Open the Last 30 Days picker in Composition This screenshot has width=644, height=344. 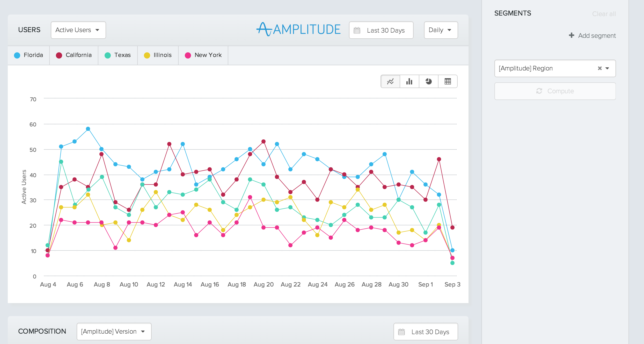pyautogui.click(x=426, y=332)
